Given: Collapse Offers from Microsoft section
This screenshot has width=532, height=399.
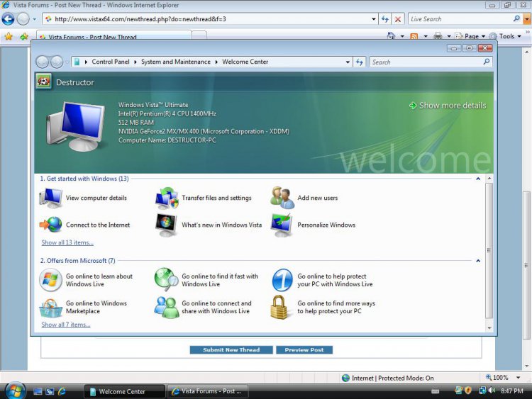Looking at the screenshot, I should [x=478, y=261].
